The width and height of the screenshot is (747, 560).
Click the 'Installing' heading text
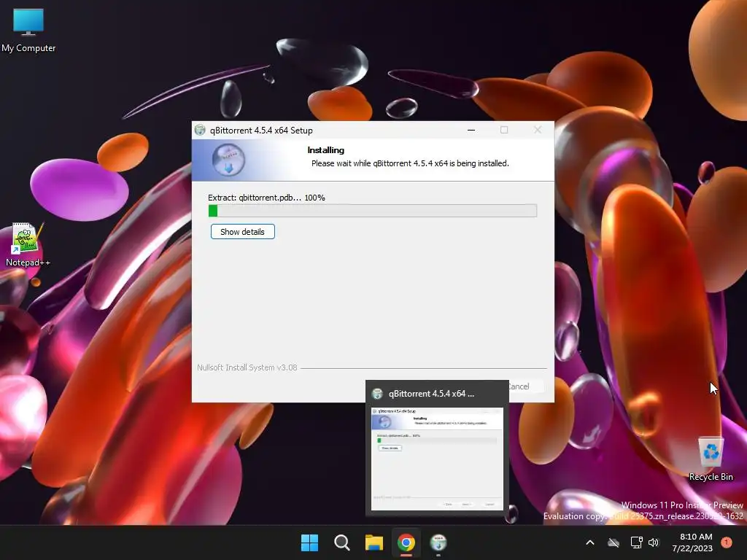(326, 150)
